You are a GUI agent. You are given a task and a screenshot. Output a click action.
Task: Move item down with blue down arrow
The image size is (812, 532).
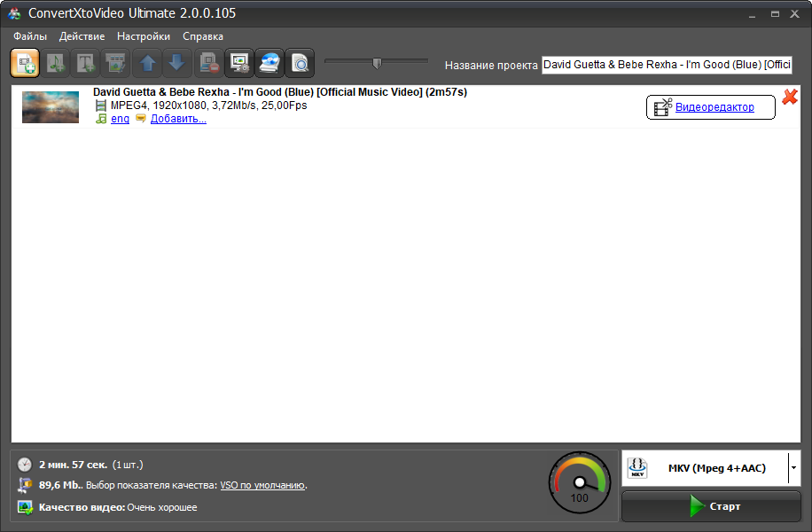(x=177, y=63)
